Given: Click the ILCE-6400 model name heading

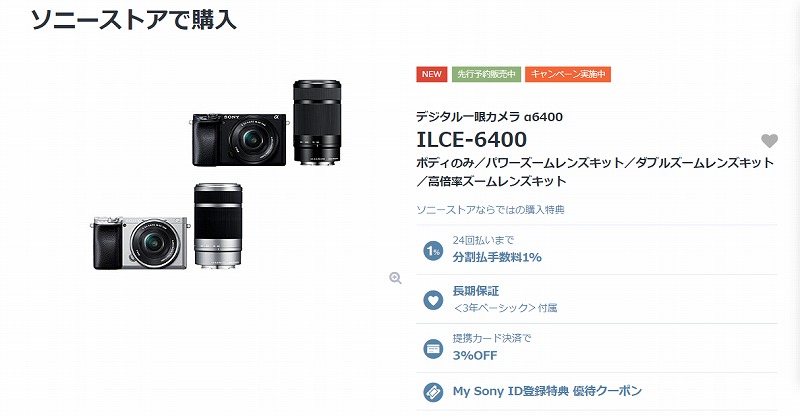Looking at the screenshot, I should point(471,139).
